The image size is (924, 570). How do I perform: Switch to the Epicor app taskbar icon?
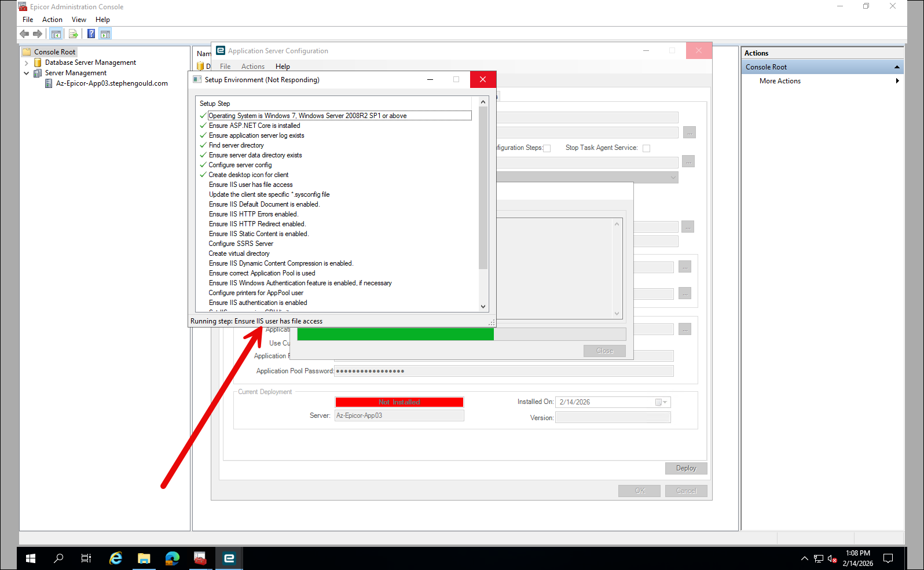(x=229, y=558)
